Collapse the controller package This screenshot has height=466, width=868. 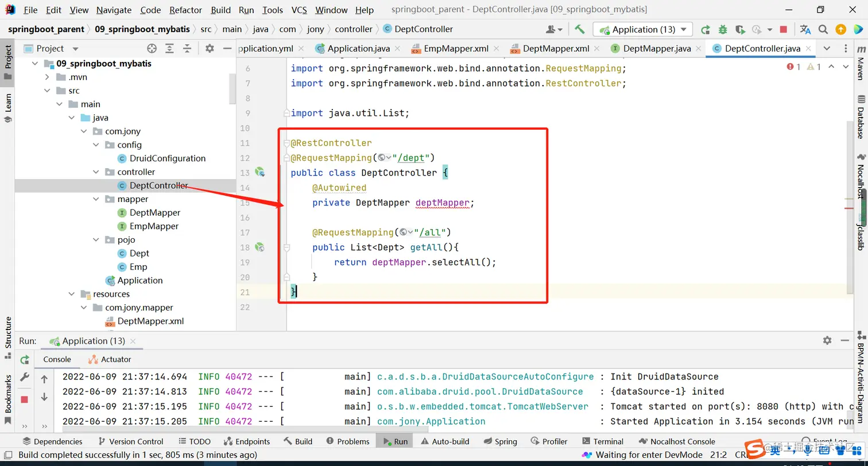pyautogui.click(x=96, y=172)
